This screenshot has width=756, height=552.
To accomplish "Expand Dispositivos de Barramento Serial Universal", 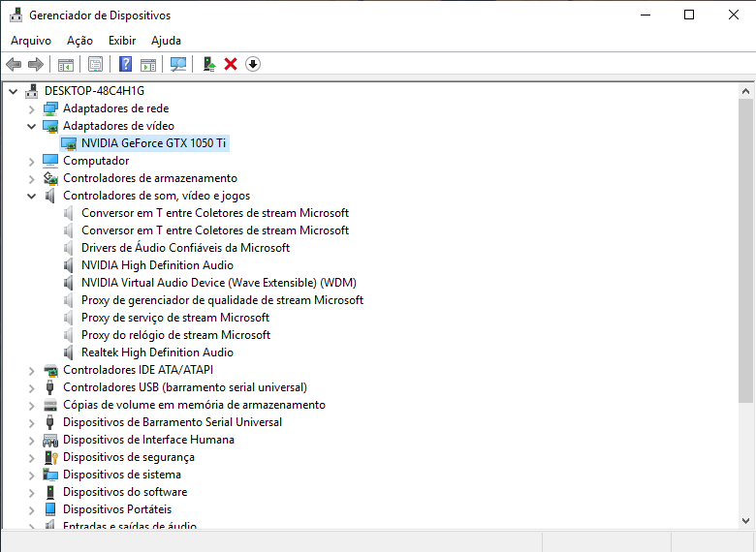I will coord(32,423).
